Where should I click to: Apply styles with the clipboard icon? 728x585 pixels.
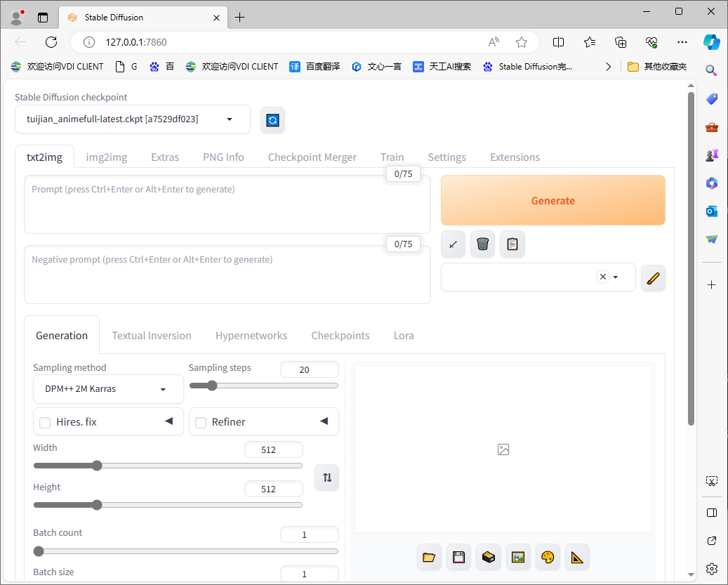(x=512, y=244)
